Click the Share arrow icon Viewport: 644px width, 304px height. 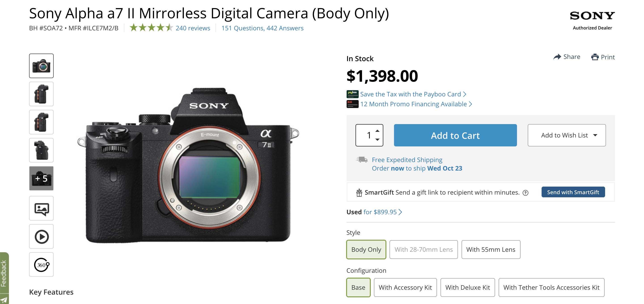tap(557, 57)
